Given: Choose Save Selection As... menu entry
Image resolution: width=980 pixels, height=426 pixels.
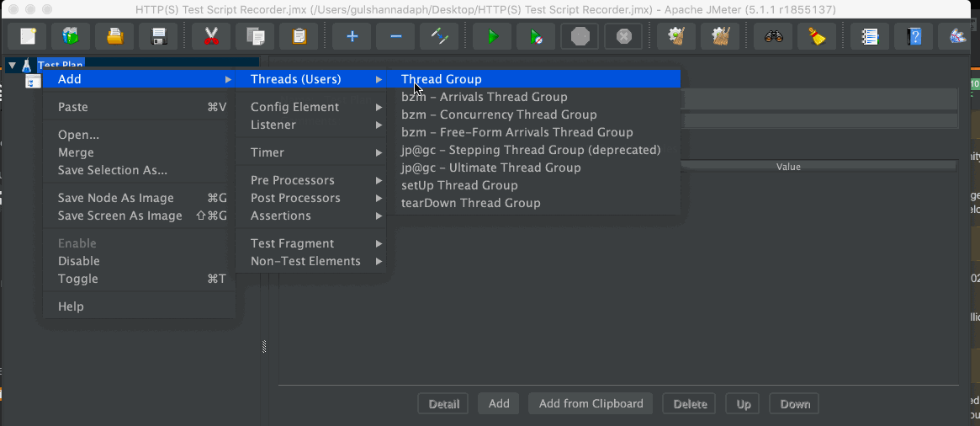Looking at the screenshot, I should [139, 170].
